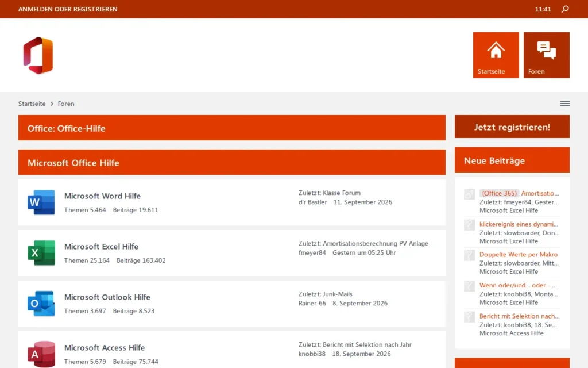Image resolution: width=588 pixels, height=368 pixels.
Task: Click text Beiträge 163.402
Action: pyautogui.click(x=141, y=260)
